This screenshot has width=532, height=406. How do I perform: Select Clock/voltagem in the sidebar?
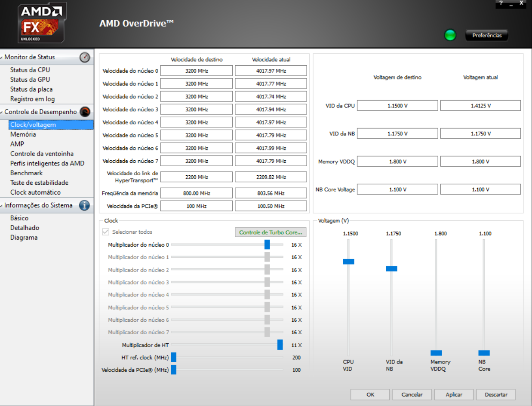click(x=51, y=125)
